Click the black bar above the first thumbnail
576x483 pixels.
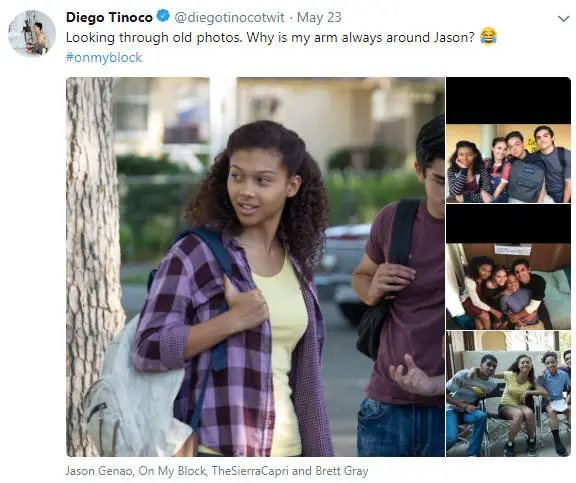508,101
